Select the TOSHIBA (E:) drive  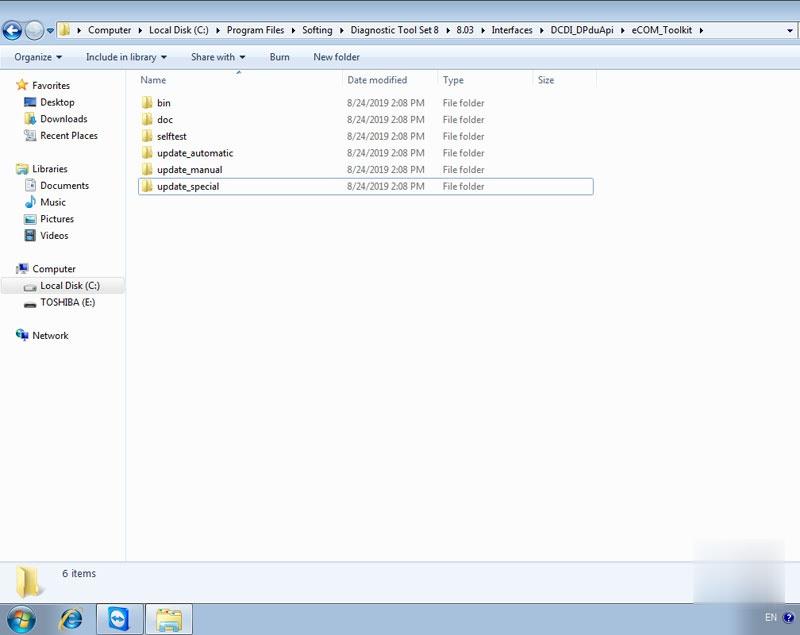67,302
